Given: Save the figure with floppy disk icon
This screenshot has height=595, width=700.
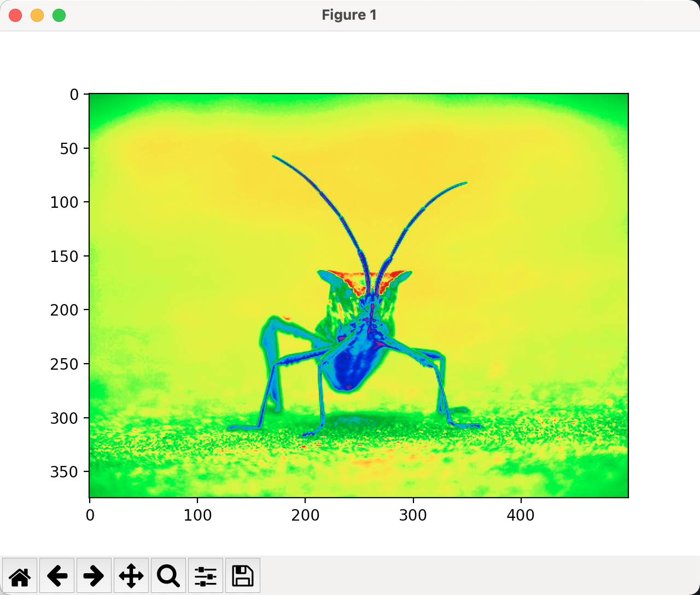Looking at the screenshot, I should click(243, 575).
